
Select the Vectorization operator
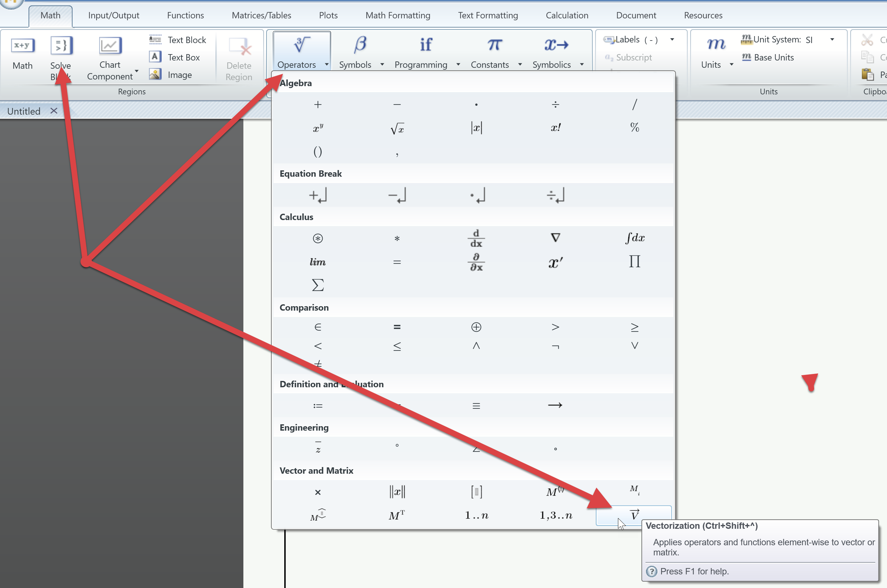click(x=634, y=514)
